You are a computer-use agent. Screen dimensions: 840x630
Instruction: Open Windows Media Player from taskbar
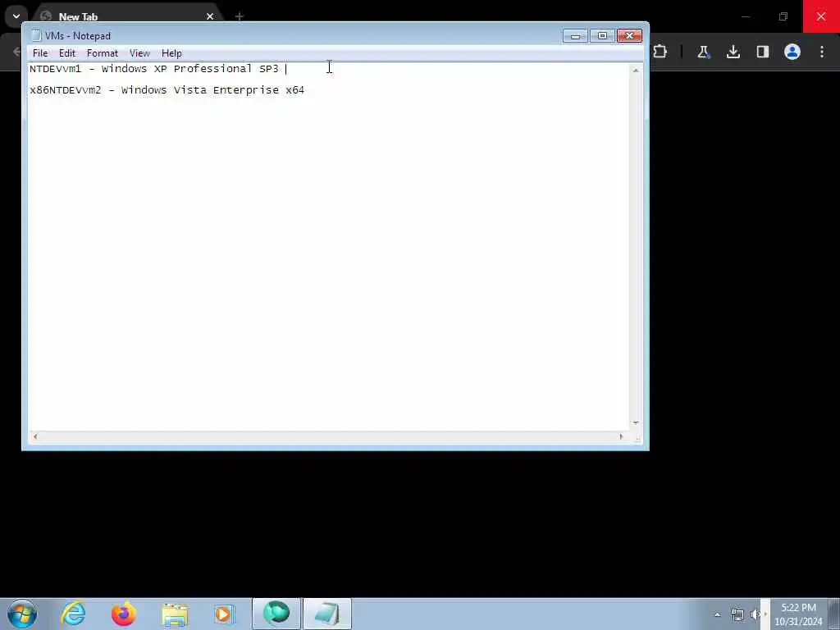pyautogui.click(x=224, y=614)
